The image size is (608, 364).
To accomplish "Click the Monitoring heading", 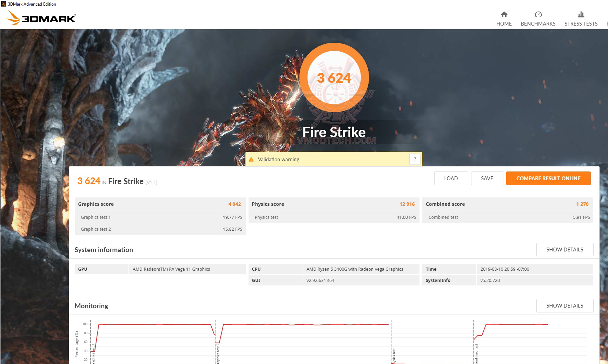I will [x=91, y=306].
